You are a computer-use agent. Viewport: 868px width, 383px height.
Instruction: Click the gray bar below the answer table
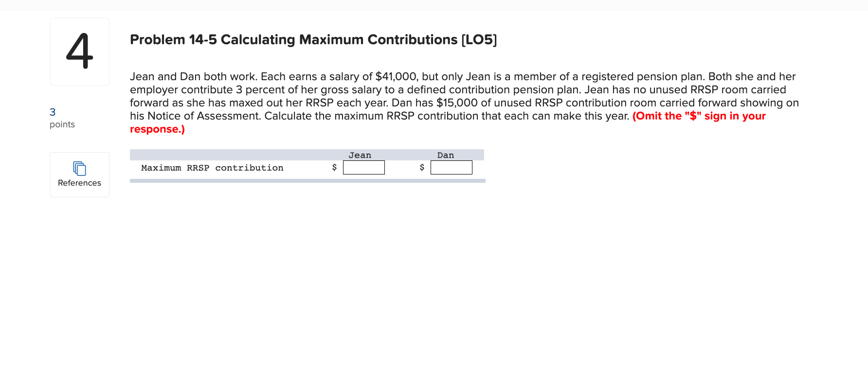[x=307, y=181]
